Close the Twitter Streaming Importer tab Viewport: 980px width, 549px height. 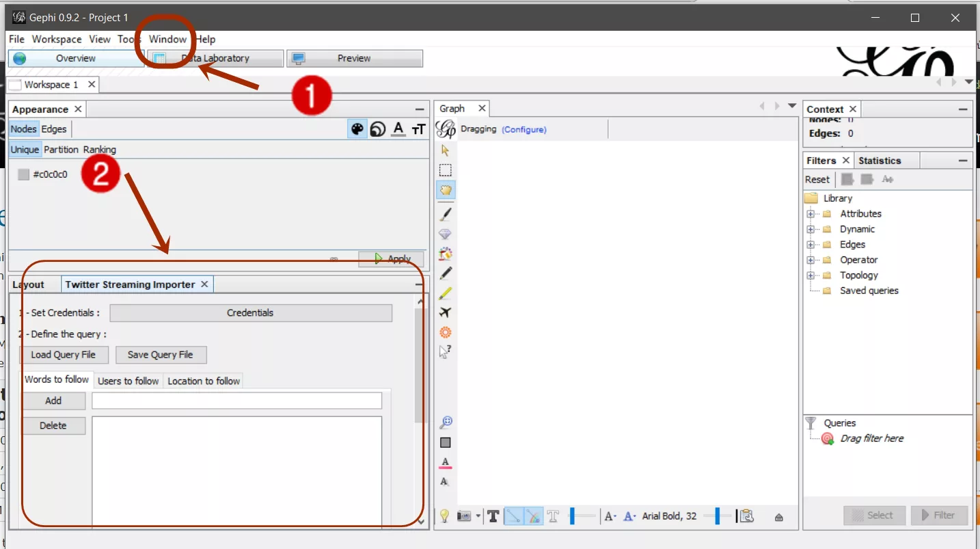click(x=204, y=284)
